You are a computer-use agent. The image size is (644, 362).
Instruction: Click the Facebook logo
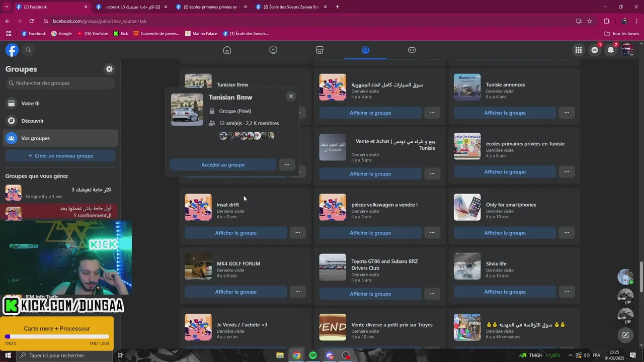[12, 50]
